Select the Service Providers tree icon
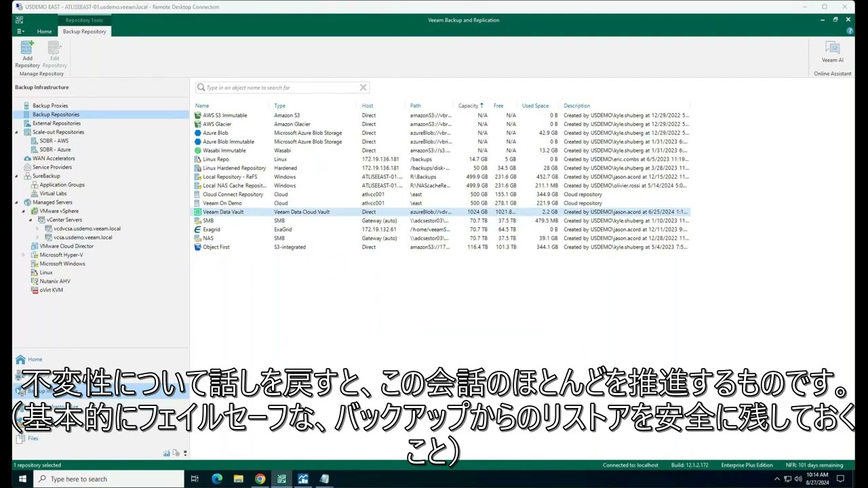This screenshot has height=488, width=868. (x=27, y=167)
